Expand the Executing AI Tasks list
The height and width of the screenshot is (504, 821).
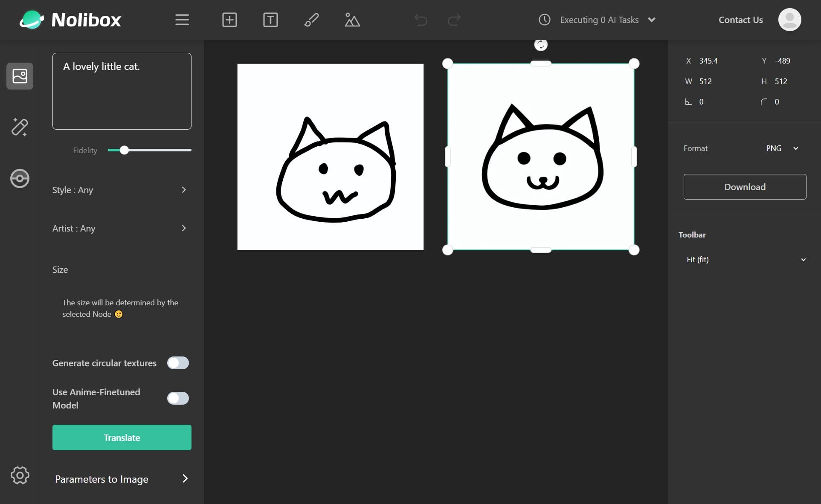(652, 20)
